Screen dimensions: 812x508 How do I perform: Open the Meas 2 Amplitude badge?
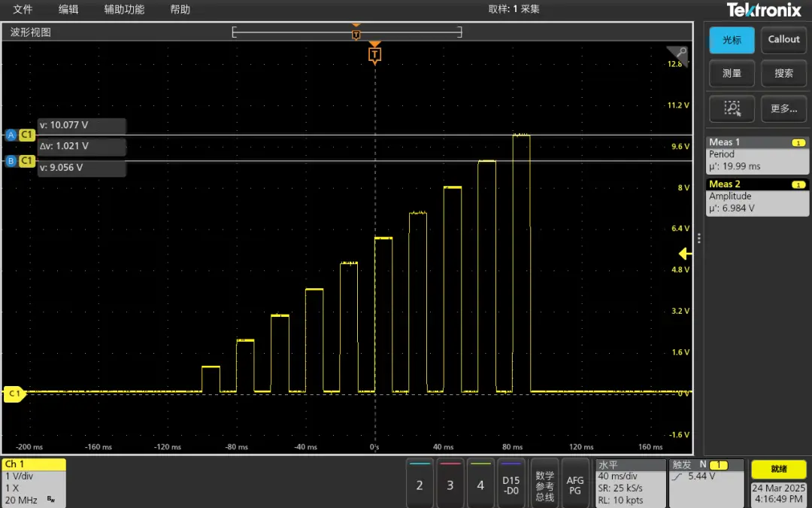(x=757, y=197)
